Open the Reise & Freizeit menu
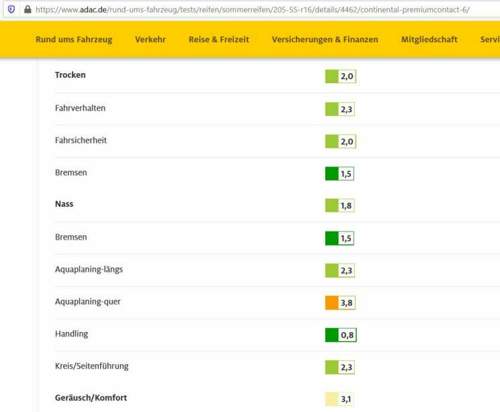This screenshot has height=412, width=500. pos(219,39)
